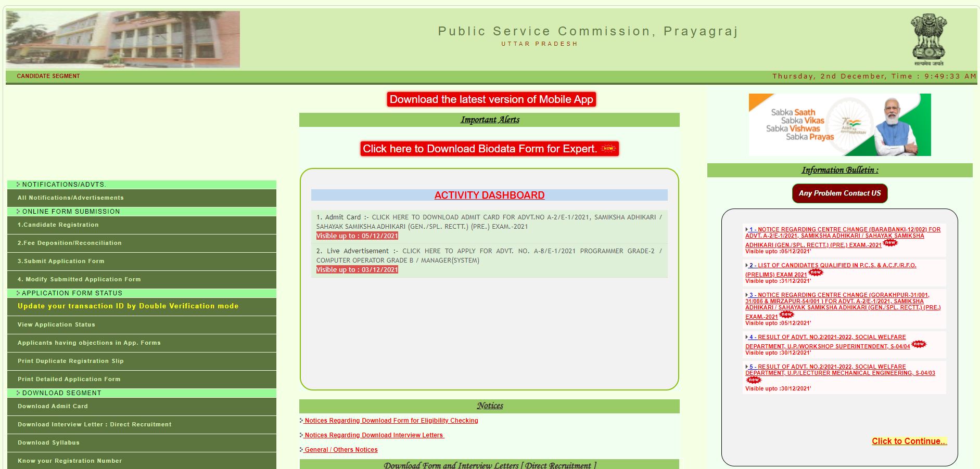Click 'new' badge beside Biodata Form link

(x=608, y=149)
